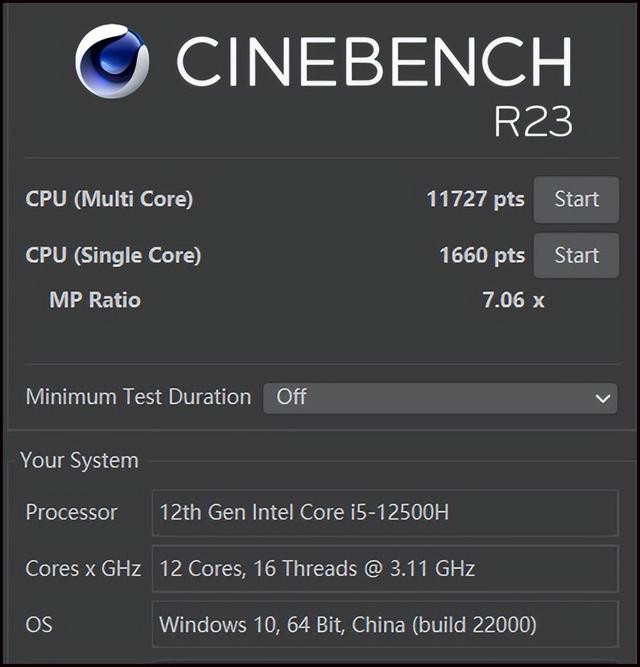640x667 pixels.
Task: Click the OS row label
Action: (x=39, y=626)
